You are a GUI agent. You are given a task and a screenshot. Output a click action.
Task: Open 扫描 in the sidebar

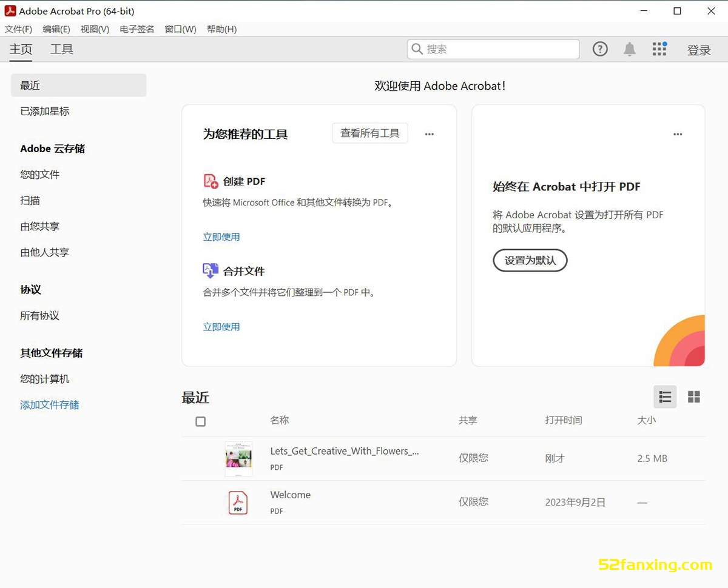tap(30, 201)
